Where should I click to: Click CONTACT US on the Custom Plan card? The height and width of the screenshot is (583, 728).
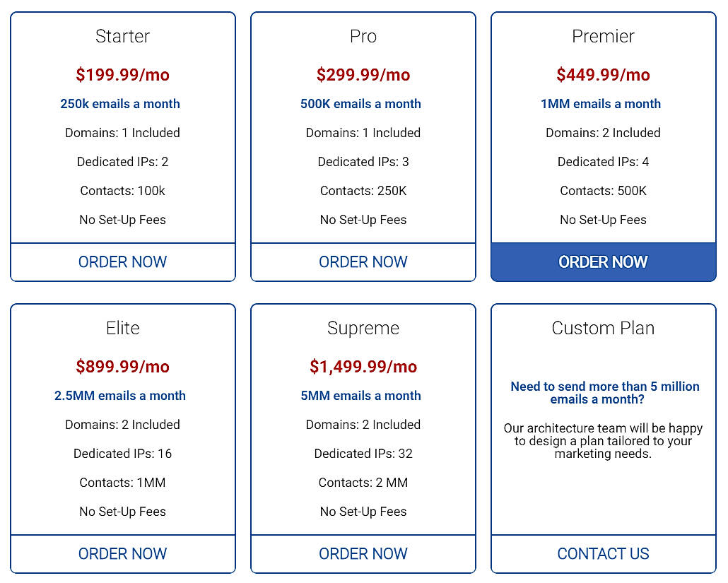603,553
